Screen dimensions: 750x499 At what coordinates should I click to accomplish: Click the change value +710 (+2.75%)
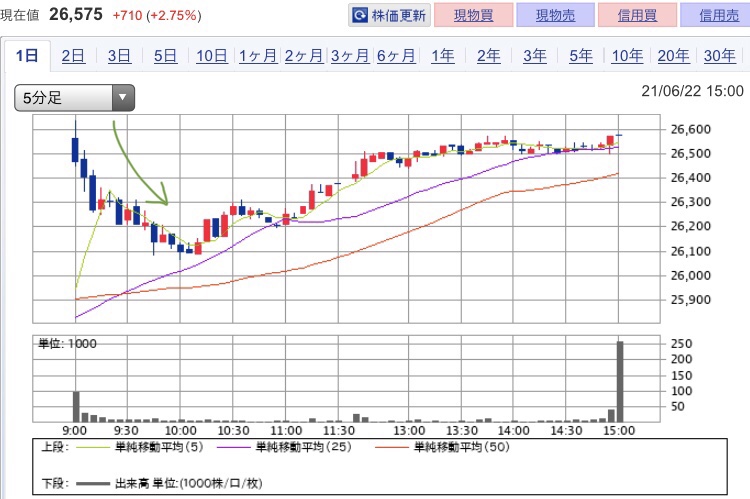(157, 15)
